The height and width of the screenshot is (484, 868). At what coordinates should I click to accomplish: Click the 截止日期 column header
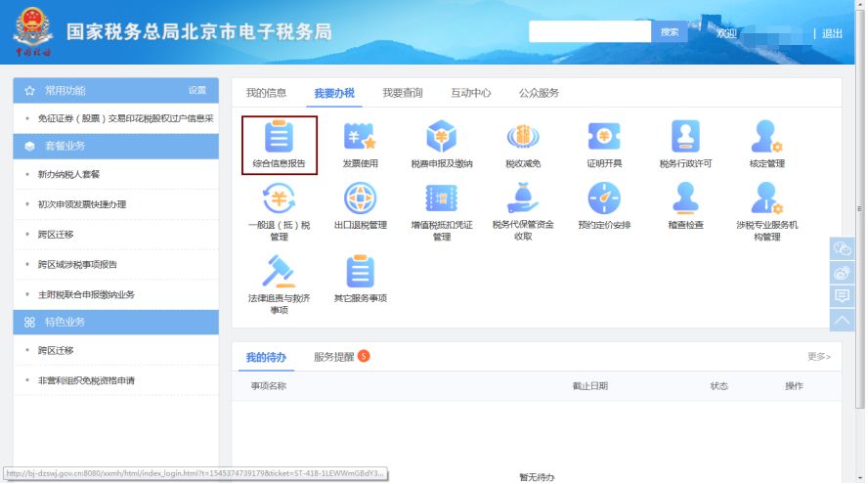590,386
